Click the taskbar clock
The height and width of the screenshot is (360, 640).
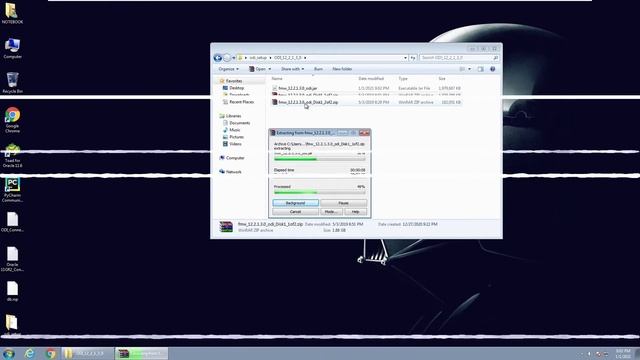coord(623,354)
